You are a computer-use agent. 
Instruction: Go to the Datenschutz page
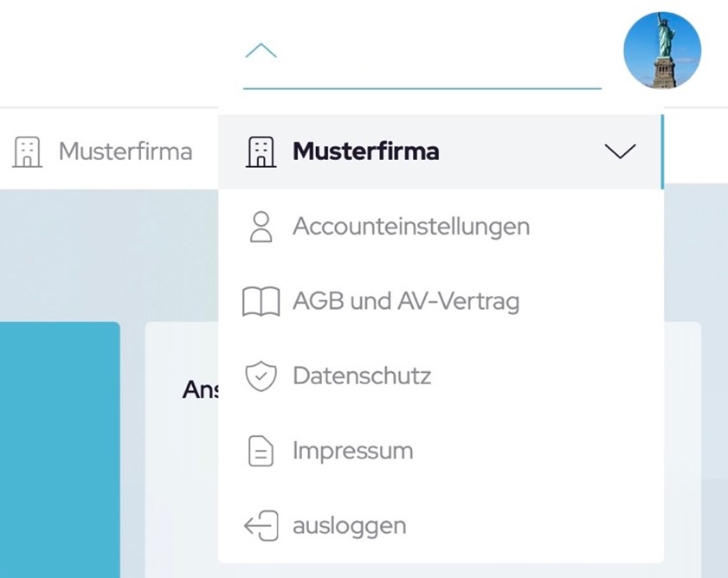tap(361, 376)
